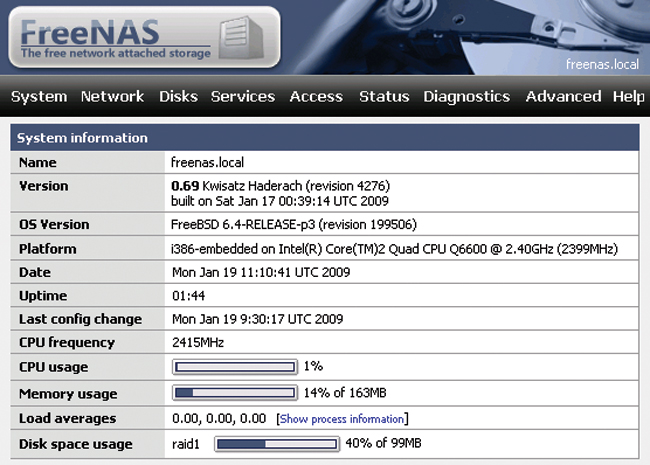Open the Services menu
Screen dimensions: 650x465
(243, 97)
